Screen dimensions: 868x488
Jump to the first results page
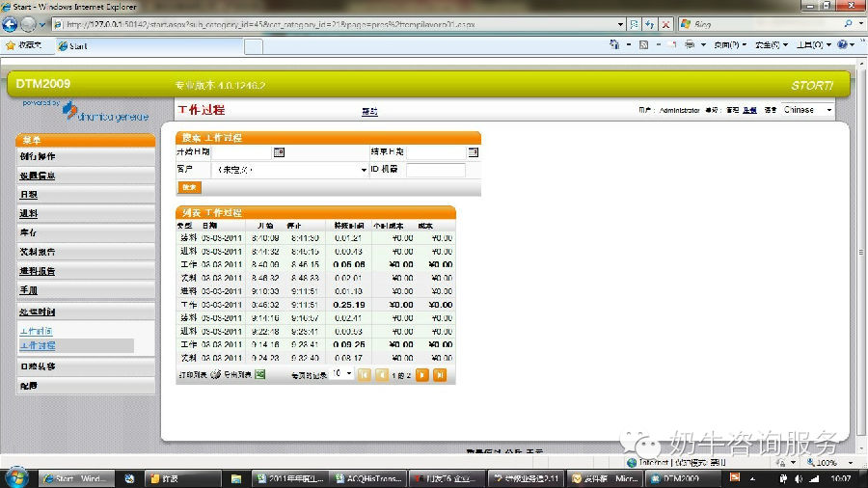[x=365, y=374]
